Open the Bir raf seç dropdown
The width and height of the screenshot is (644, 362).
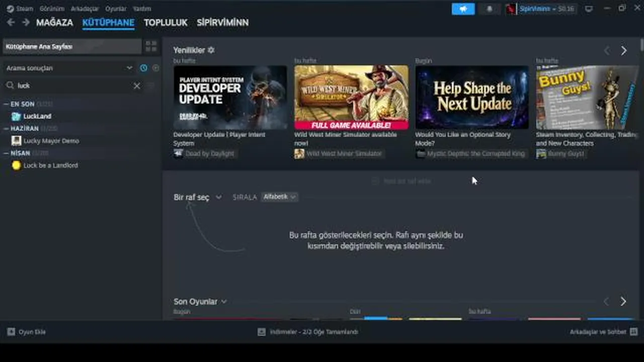pyautogui.click(x=197, y=197)
